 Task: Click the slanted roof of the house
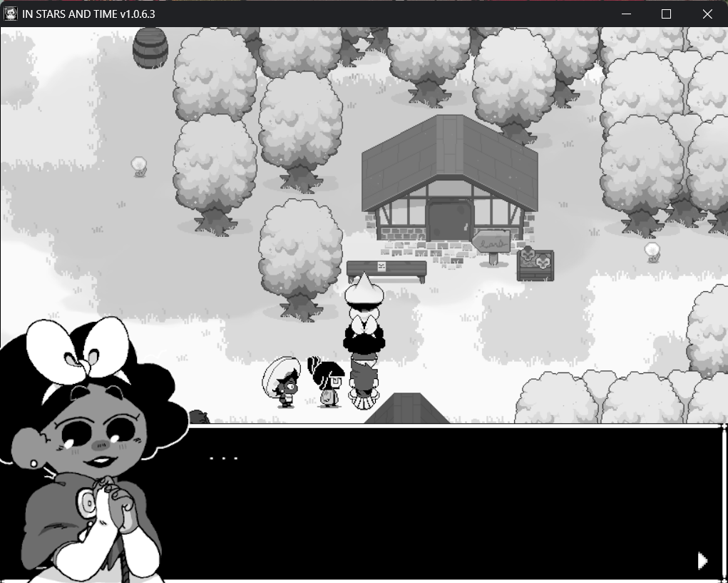click(x=449, y=161)
